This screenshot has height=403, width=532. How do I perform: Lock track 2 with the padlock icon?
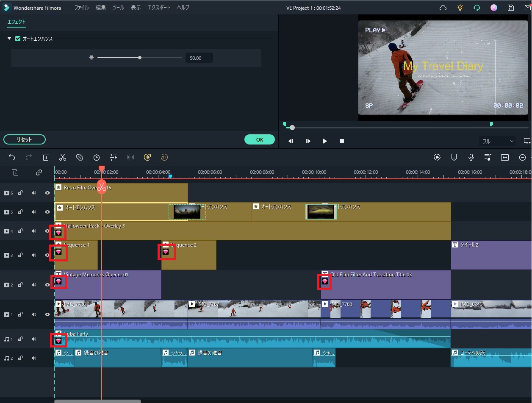click(20, 285)
